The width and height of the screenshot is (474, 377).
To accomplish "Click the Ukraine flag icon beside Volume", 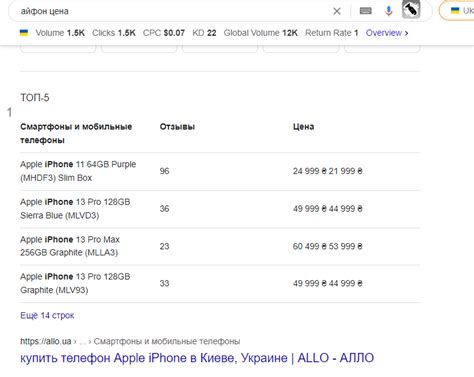I will pos(24,33).
